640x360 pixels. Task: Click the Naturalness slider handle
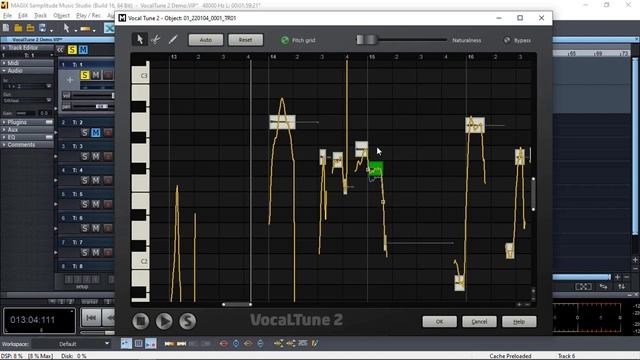[366, 40]
